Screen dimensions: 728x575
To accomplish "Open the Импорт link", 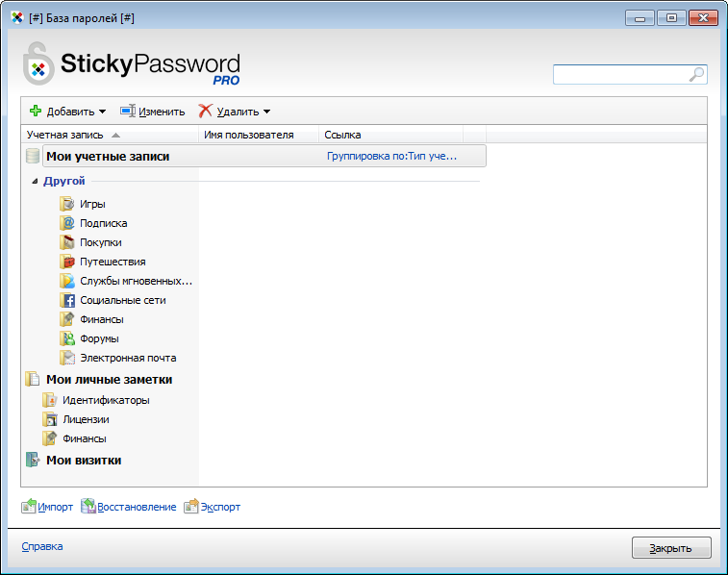I will (x=55, y=507).
